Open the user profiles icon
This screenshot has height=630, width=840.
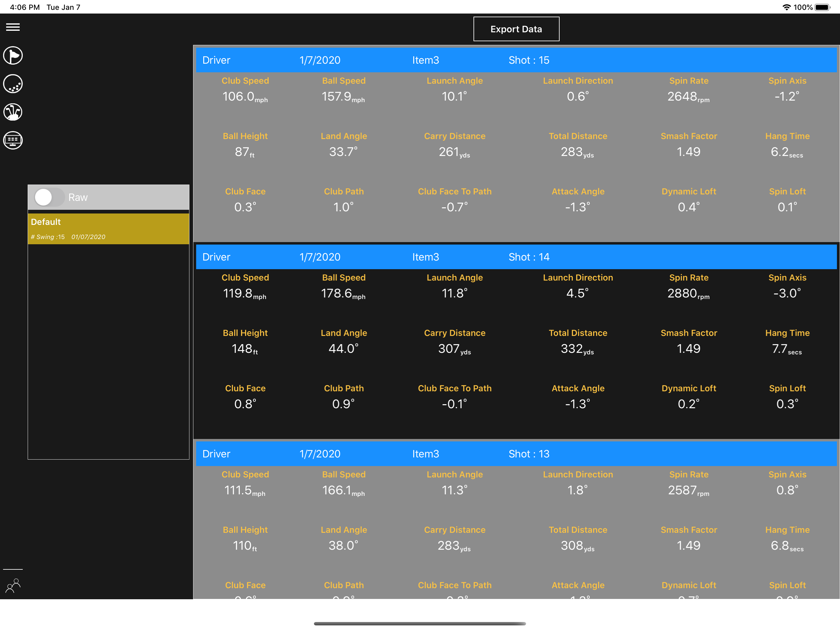[x=13, y=585]
